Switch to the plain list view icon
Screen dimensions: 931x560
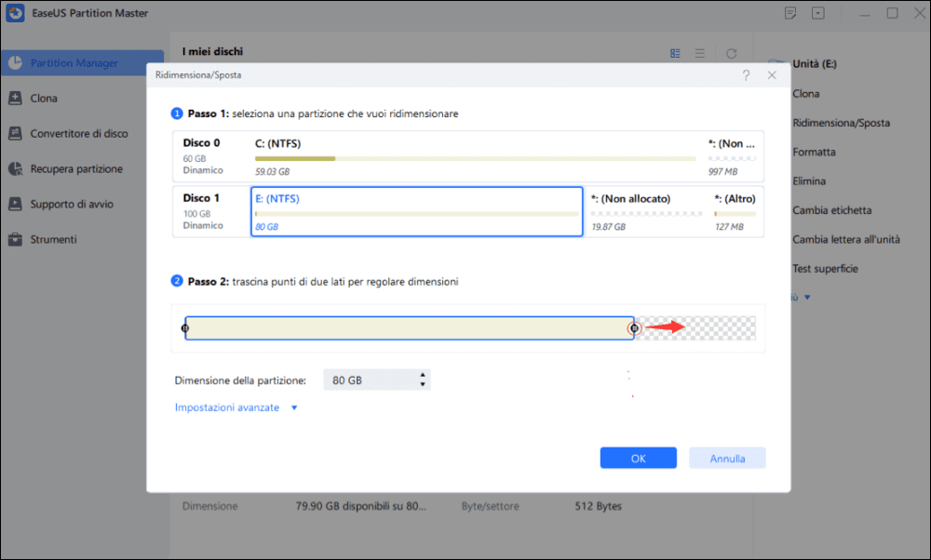point(700,53)
